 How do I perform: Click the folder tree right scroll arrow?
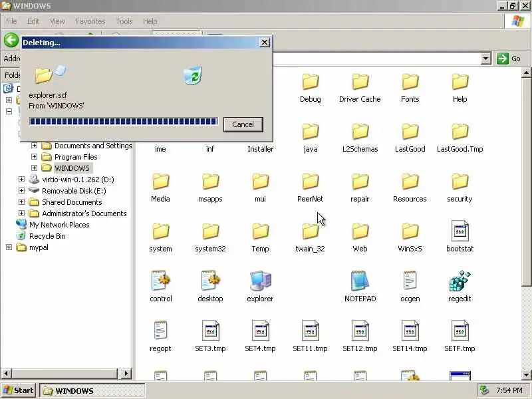[126, 374]
